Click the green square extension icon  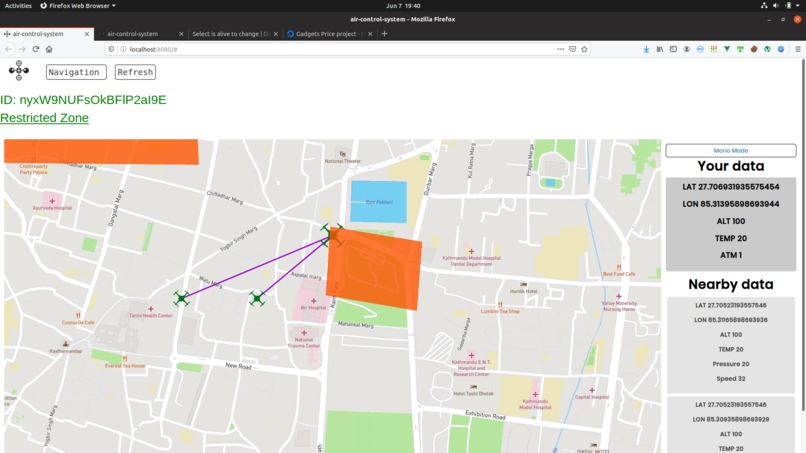coord(740,49)
